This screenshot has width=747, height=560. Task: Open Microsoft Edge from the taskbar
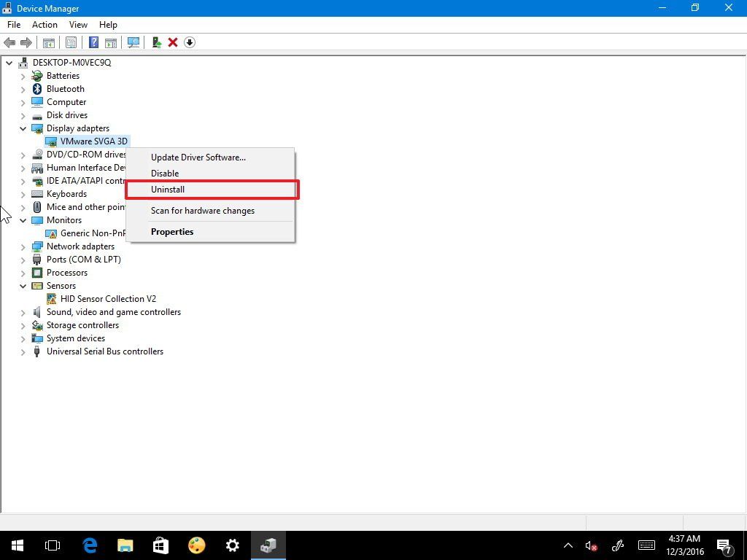[90, 545]
